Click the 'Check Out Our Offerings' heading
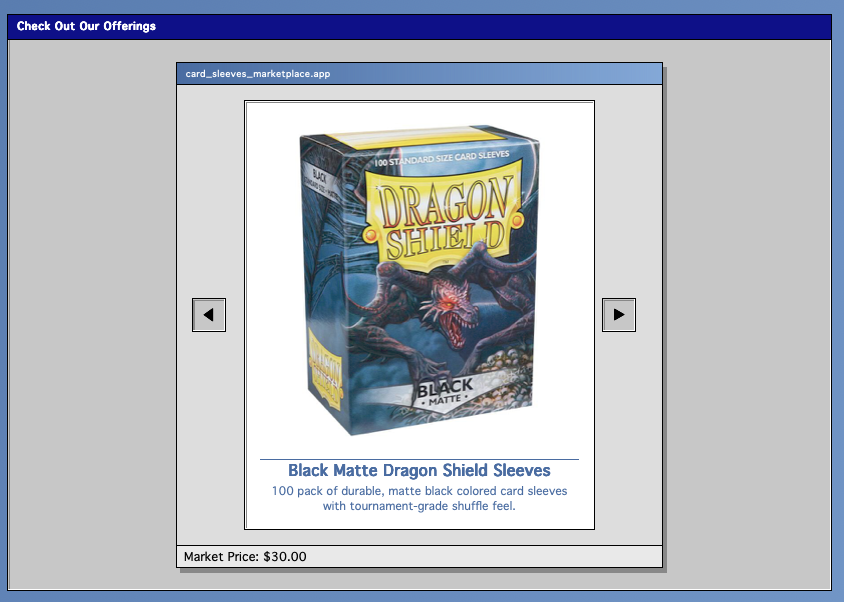This screenshot has height=602, width=844. coord(86,26)
